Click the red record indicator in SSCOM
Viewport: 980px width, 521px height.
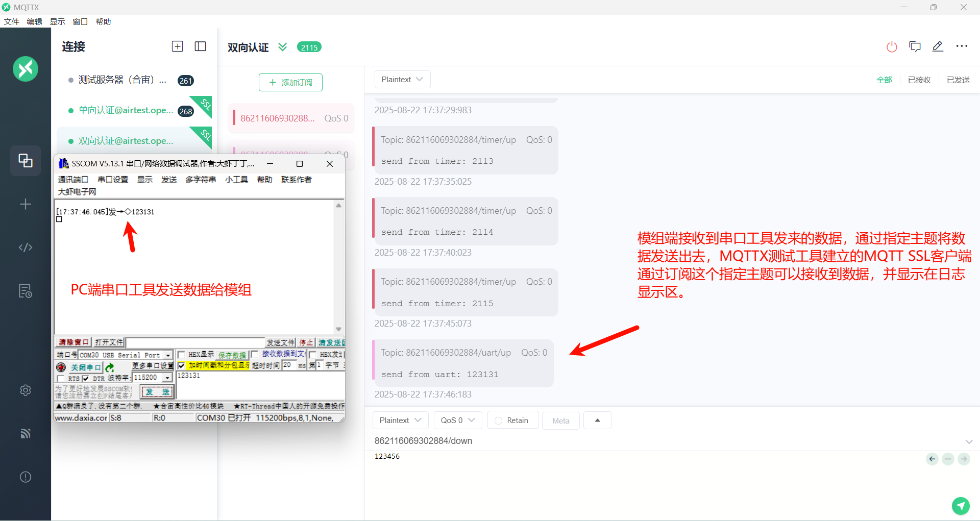(x=61, y=367)
